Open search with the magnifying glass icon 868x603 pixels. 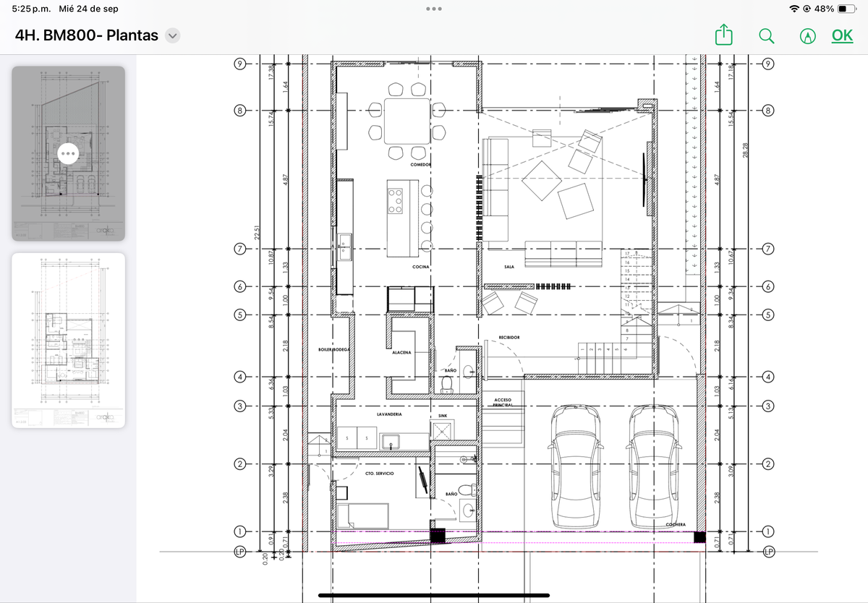(x=766, y=36)
